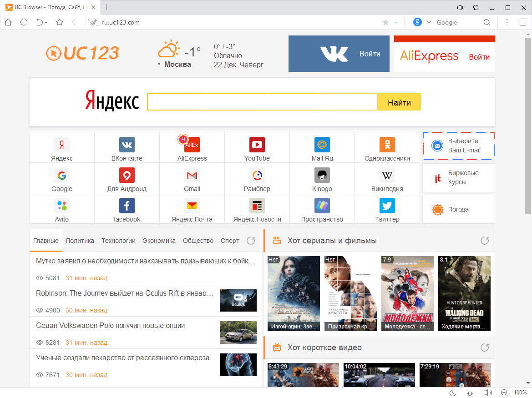Open the Google shortcut tile
The image size is (532, 398).
62,178
